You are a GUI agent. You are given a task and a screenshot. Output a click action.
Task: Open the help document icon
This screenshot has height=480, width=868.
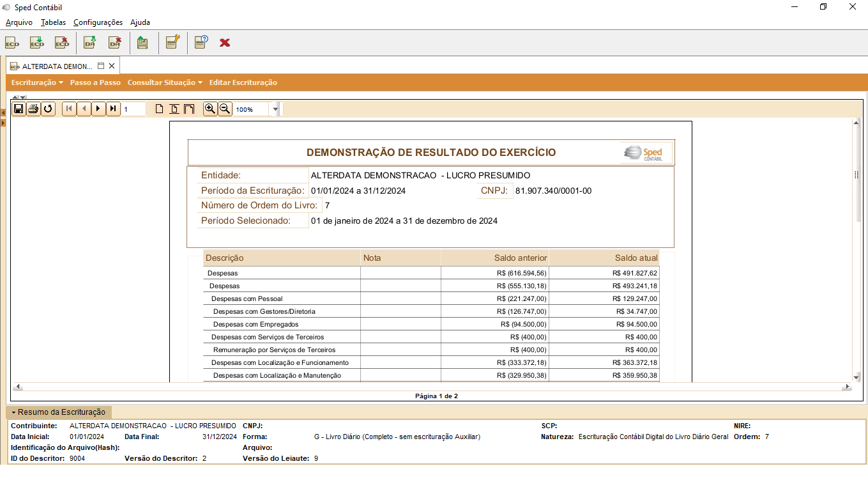(x=199, y=42)
